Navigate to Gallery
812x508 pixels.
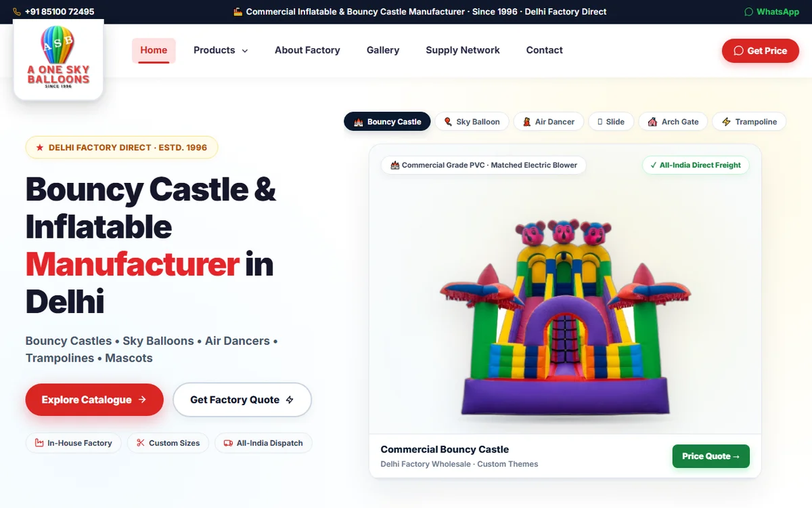(x=383, y=50)
